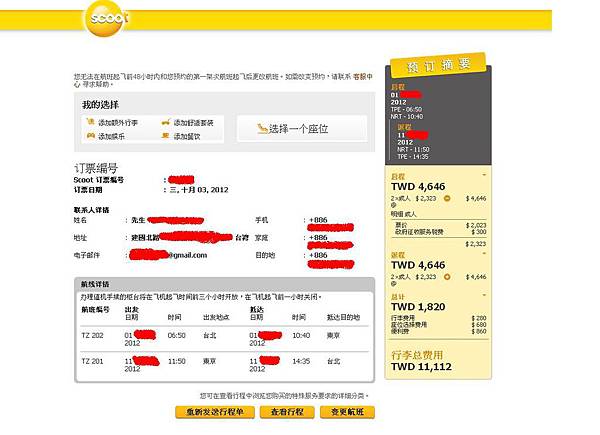Click arrival time 14:35 in the flight table
The image size is (600, 435).
pos(301,361)
